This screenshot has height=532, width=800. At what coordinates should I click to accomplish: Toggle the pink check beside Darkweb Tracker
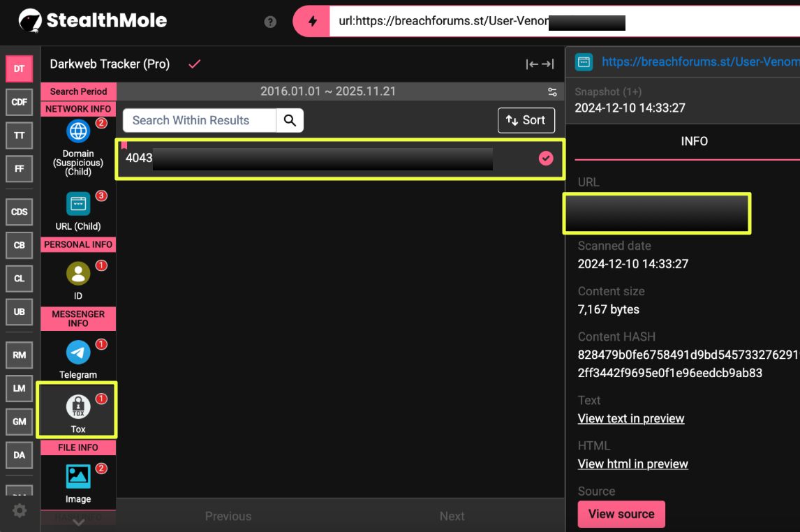pos(195,64)
